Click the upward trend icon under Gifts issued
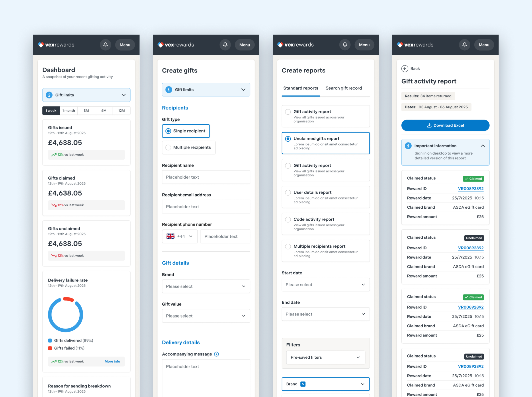Image resolution: width=532 pixels, height=397 pixels. click(x=54, y=154)
